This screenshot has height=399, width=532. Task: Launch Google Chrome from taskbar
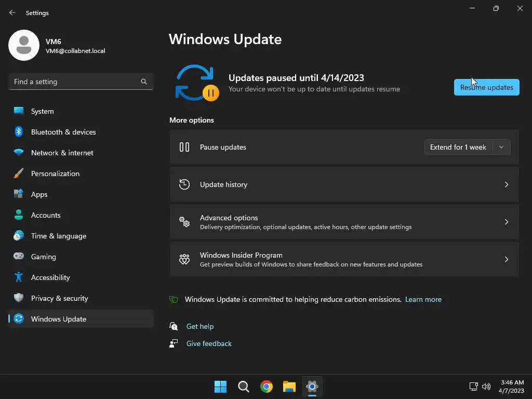(x=267, y=387)
